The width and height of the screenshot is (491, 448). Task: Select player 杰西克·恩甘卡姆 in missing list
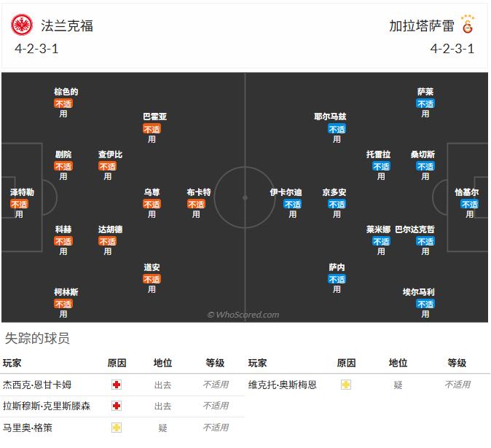37,385
